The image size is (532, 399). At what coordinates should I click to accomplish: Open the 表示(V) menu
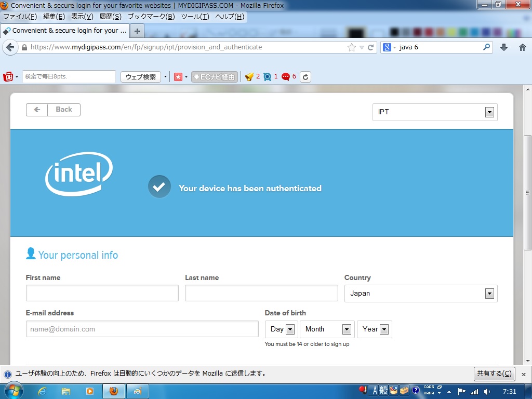tap(82, 17)
